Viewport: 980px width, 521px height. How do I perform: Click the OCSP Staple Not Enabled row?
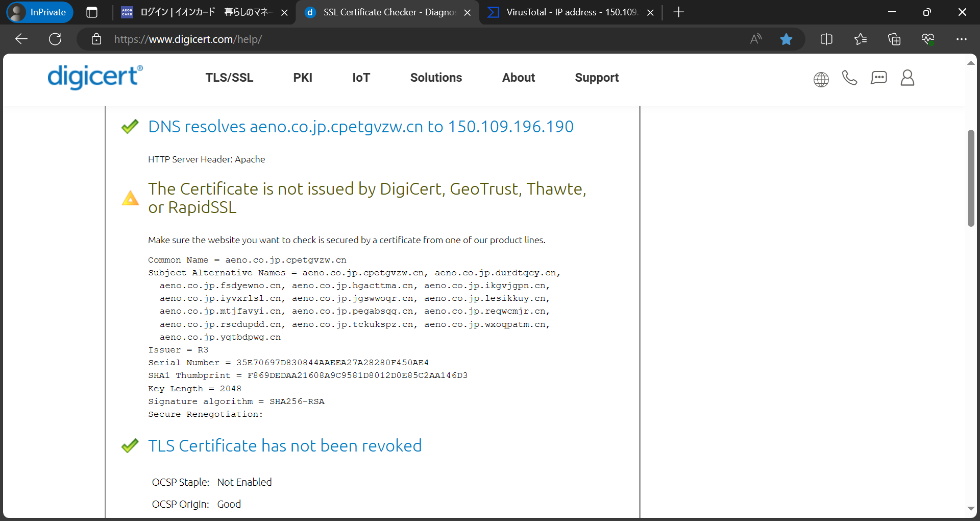(x=212, y=482)
